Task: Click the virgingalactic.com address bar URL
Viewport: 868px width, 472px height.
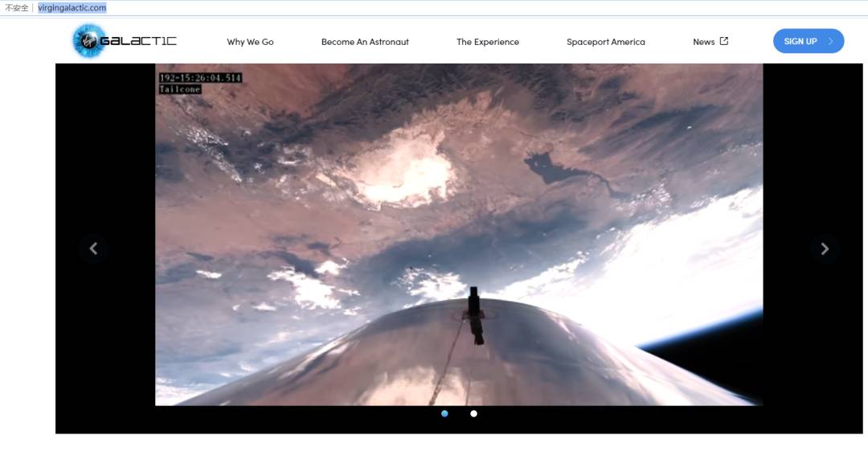Action: point(72,8)
